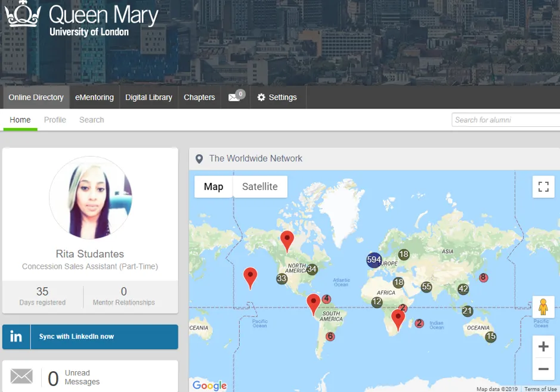
Task: Open the messages envelope icon in navbar
Action: point(234,97)
